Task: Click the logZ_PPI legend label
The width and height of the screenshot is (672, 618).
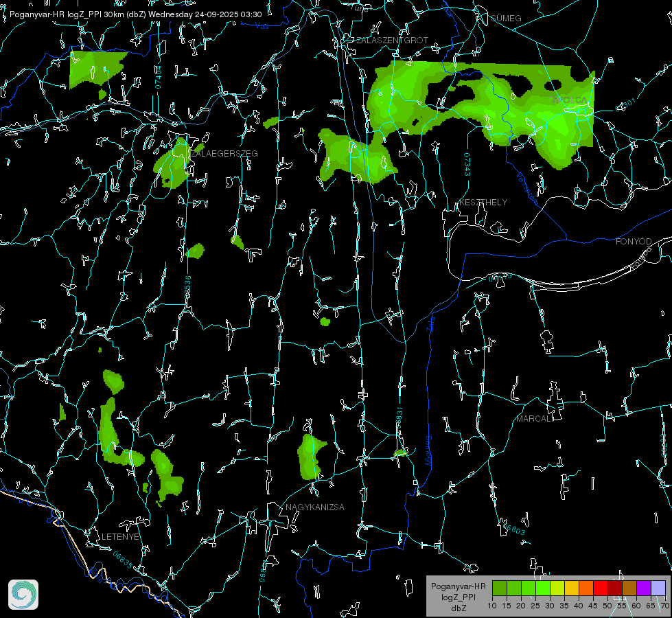Action: 458,597
